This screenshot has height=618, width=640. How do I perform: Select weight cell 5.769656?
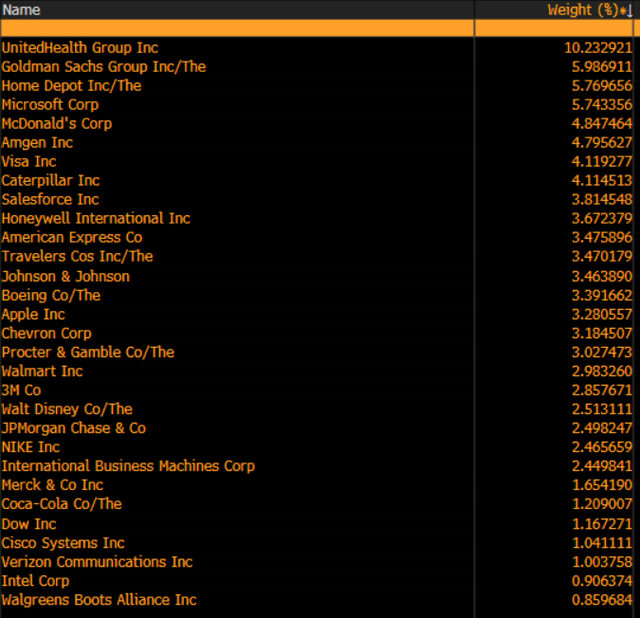coord(602,86)
